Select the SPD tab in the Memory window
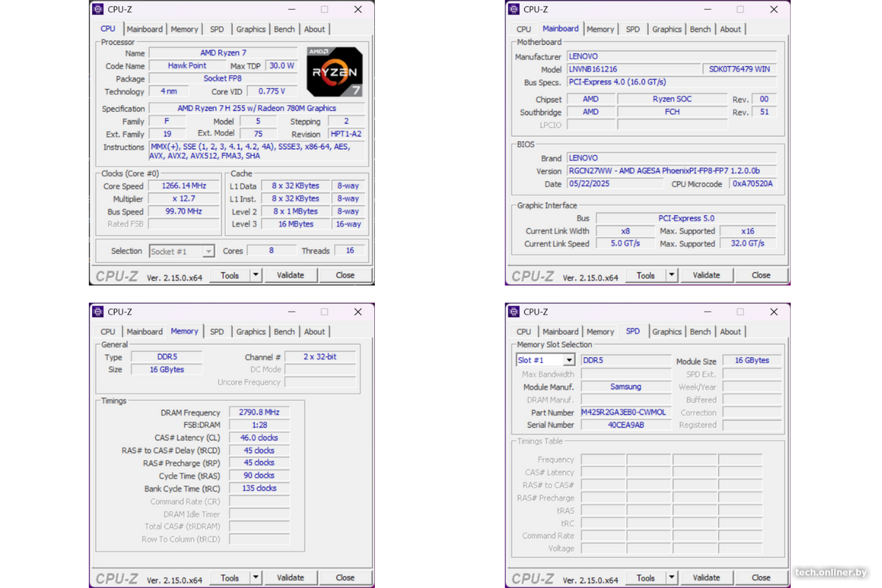The image size is (882, 588). point(217,331)
